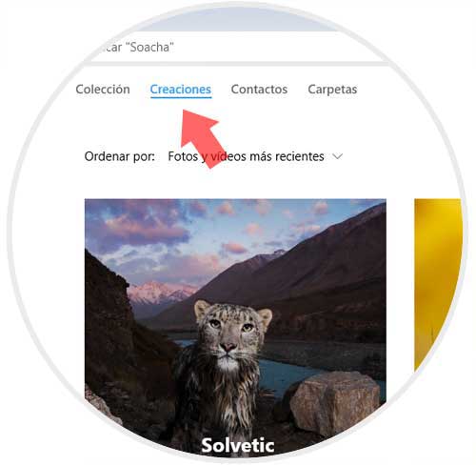Expand the sort chevron arrow
Screen dimensions: 476x465
[x=337, y=156]
